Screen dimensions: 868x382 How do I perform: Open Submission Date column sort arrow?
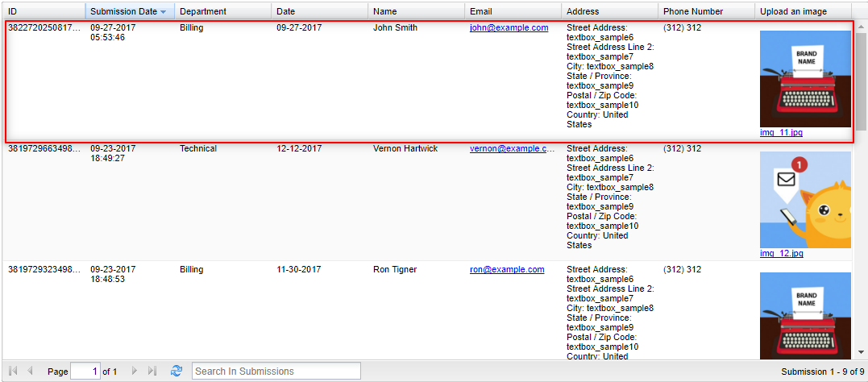click(163, 11)
